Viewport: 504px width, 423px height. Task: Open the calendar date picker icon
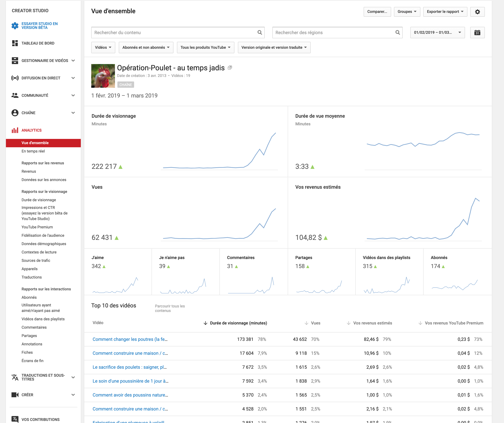tap(477, 33)
